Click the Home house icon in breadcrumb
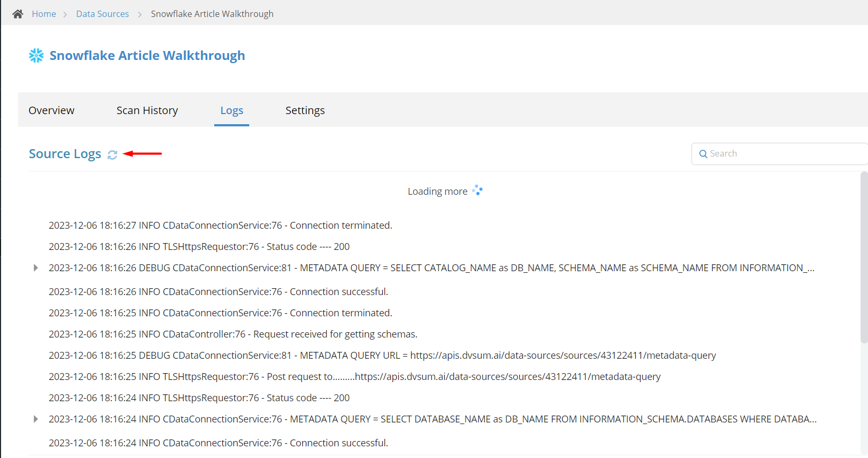The height and width of the screenshot is (458, 868). [17, 14]
